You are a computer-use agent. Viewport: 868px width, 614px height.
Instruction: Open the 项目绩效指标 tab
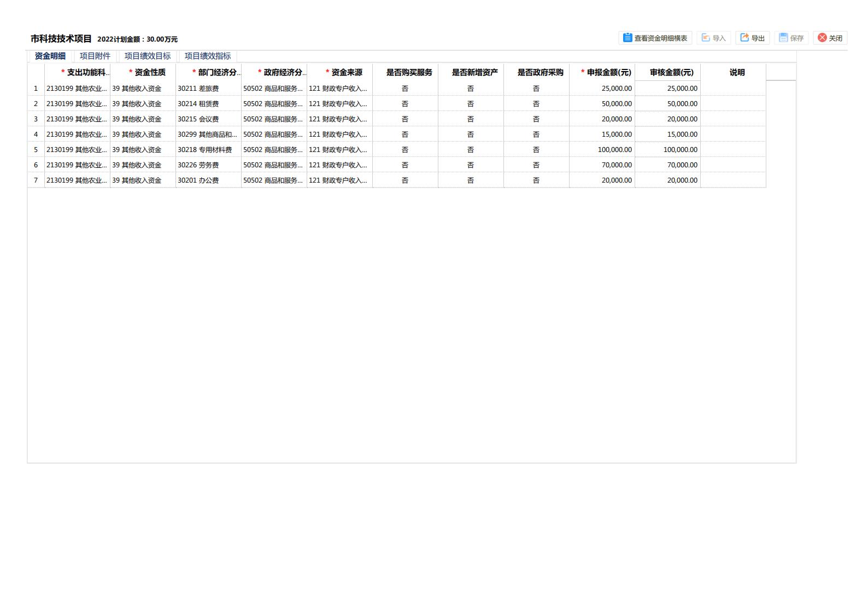tap(208, 56)
